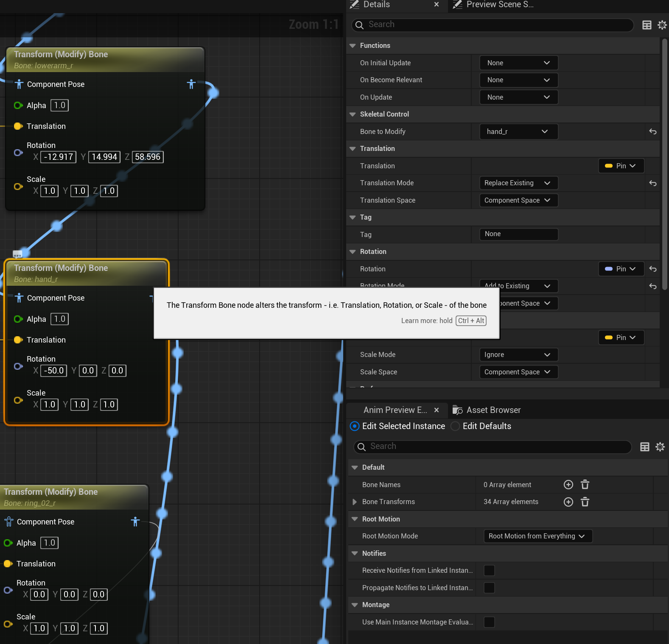Click the Details search field

(x=492, y=25)
